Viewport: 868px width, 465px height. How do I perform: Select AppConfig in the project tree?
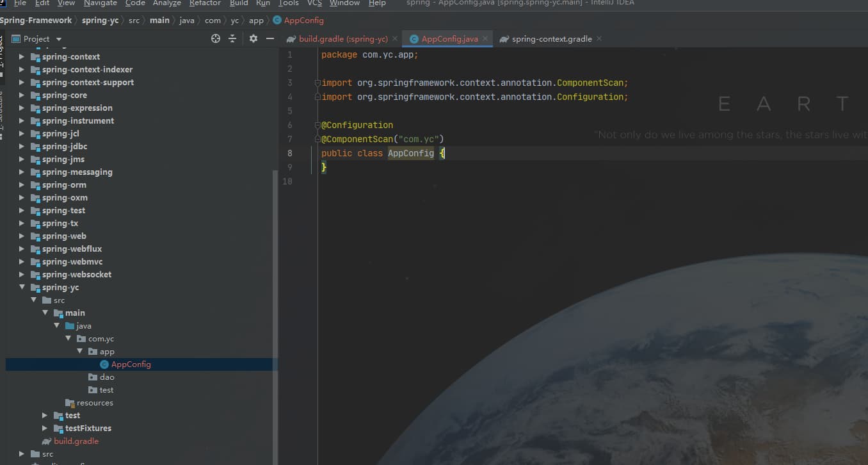(x=142, y=364)
